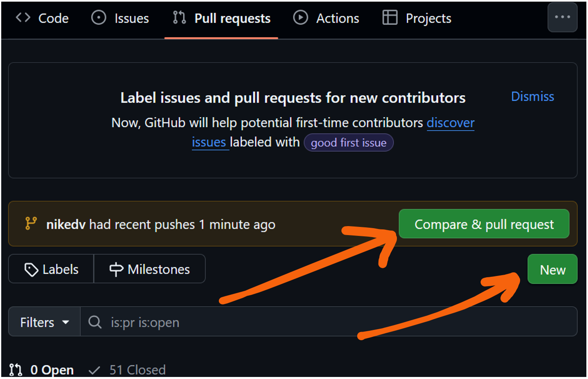Click the Labels tag icon
588x379 pixels.
[x=31, y=269]
